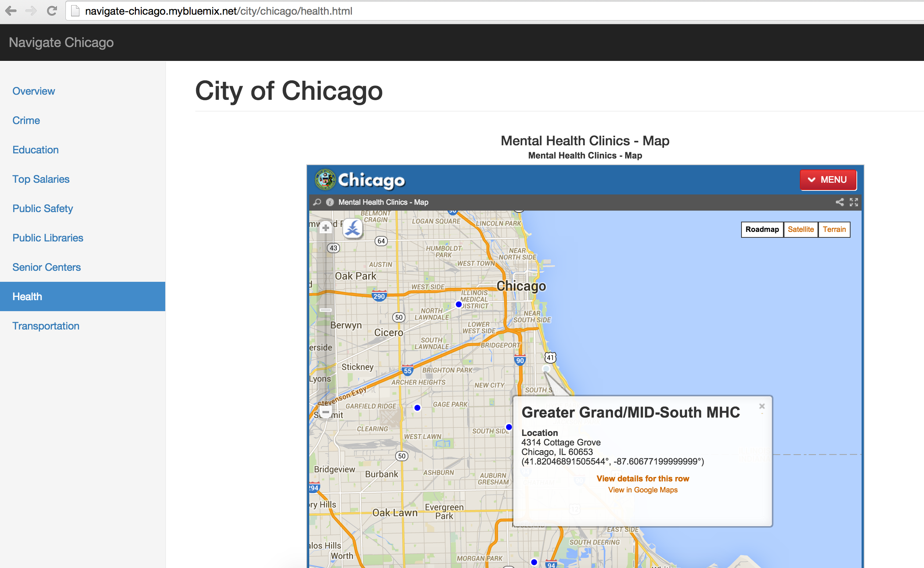Open the Crime sidebar section
The height and width of the screenshot is (568, 924).
click(x=26, y=120)
